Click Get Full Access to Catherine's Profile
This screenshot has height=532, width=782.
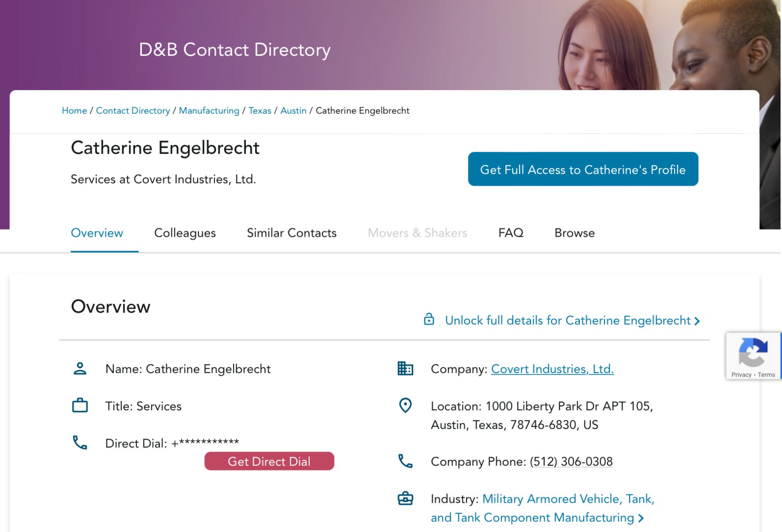pos(583,169)
